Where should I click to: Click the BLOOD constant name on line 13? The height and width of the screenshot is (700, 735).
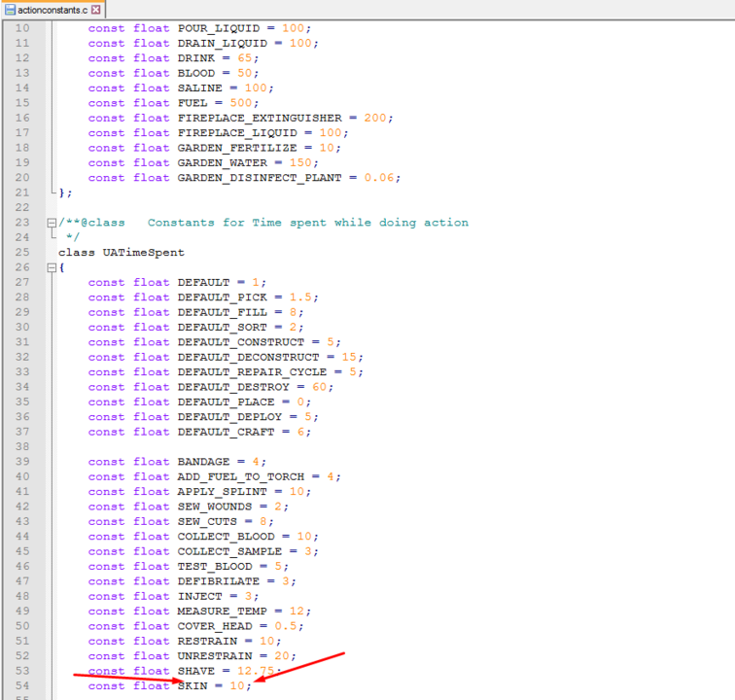[196, 73]
